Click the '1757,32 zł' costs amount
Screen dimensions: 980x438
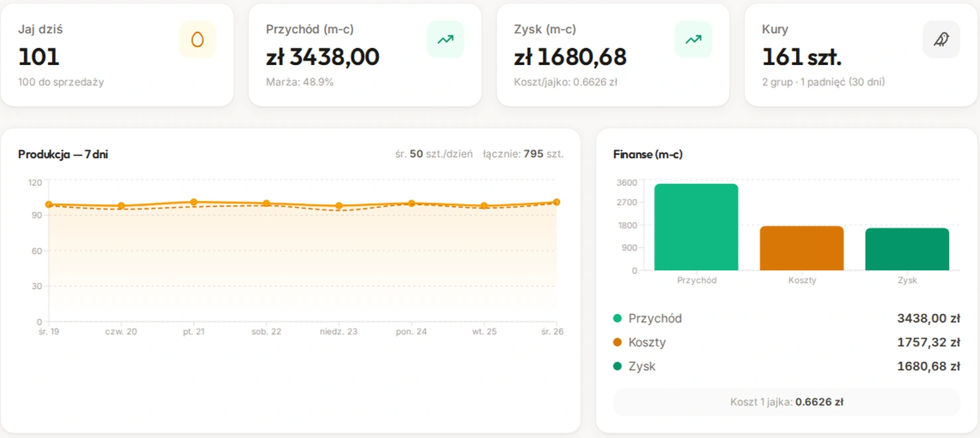(x=928, y=342)
